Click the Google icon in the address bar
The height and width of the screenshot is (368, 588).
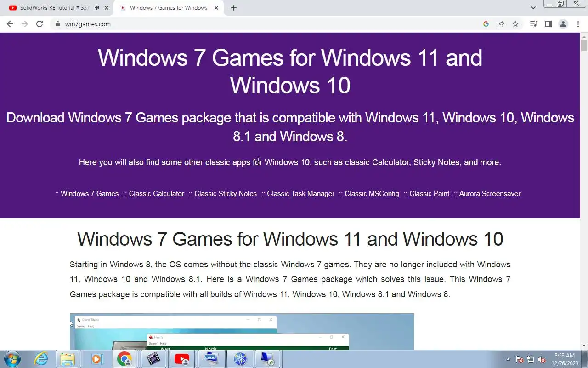(486, 24)
